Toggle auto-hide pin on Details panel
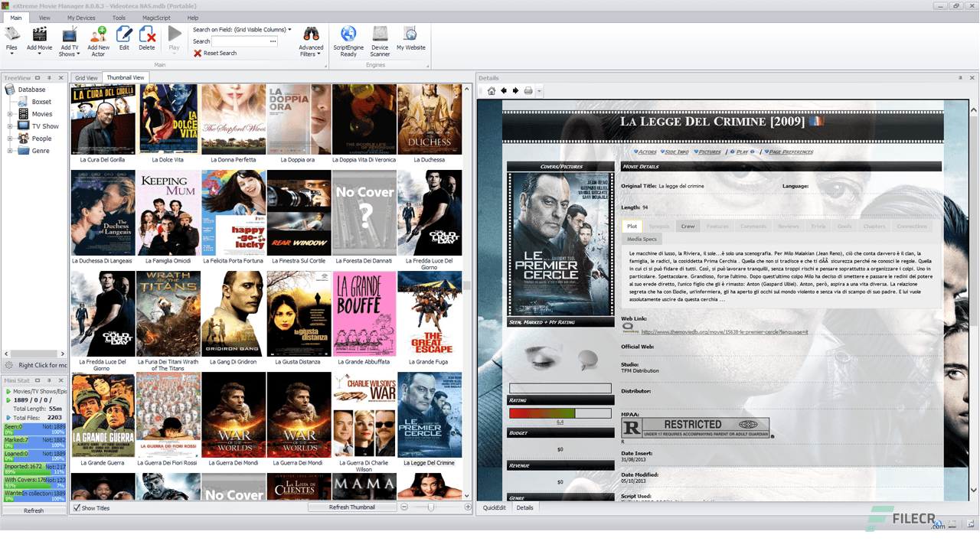 (x=961, y=77)
